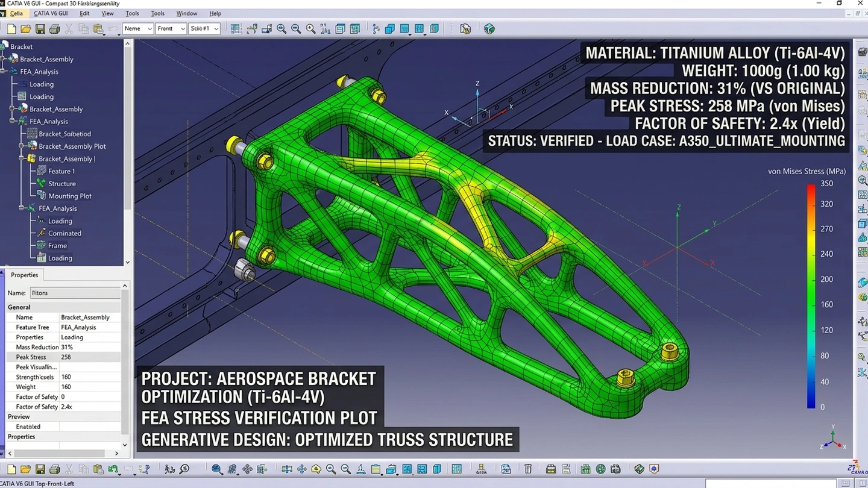868x488 pixels.
Task: Select the Mounting Plot tree item
Action: (70, 196)
